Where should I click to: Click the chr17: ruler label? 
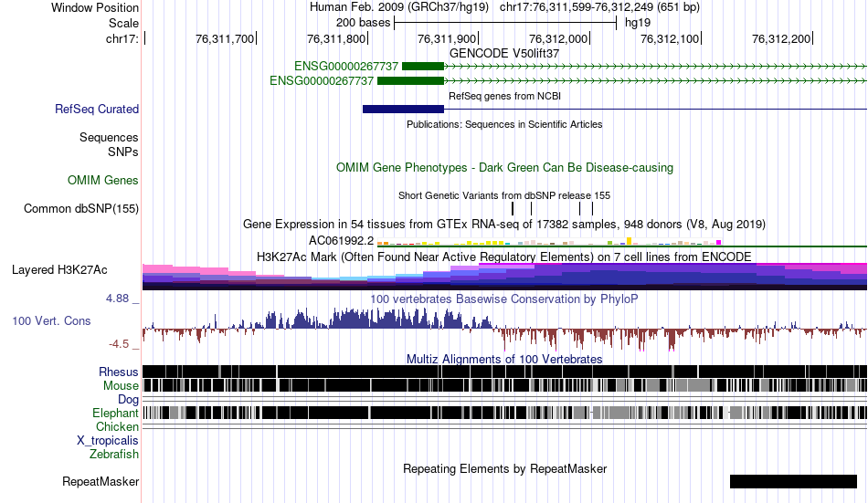pyautogui.click(x=122, y=38)
